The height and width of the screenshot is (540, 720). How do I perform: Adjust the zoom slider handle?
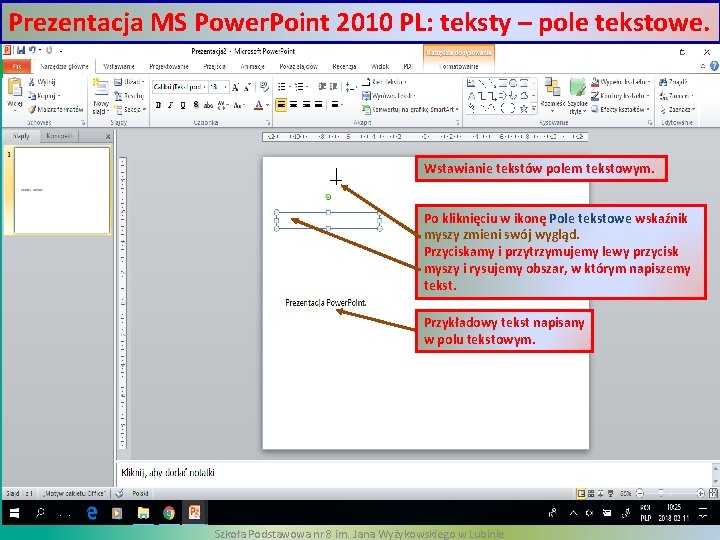pyautogui.click(x=661, y=494)
